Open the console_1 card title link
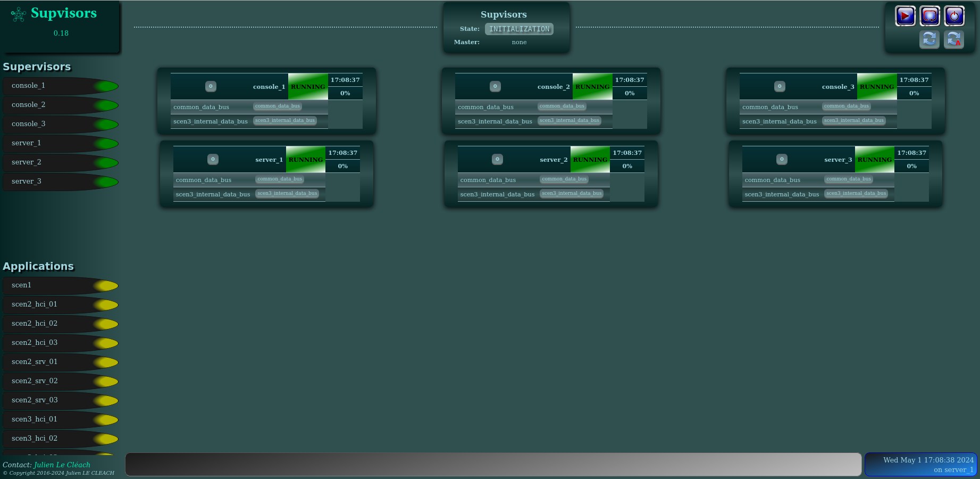The image size is (980, 479). pyautogui.click(x=269, y=87)
